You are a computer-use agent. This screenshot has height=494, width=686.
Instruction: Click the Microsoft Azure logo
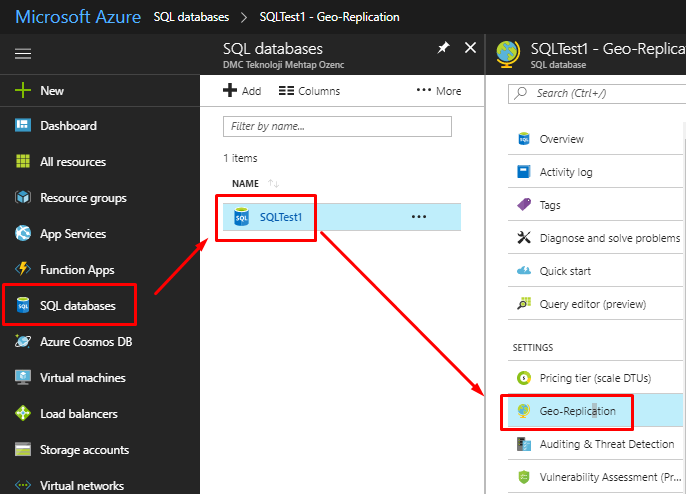pyautogui.click(x=78, y=17)
